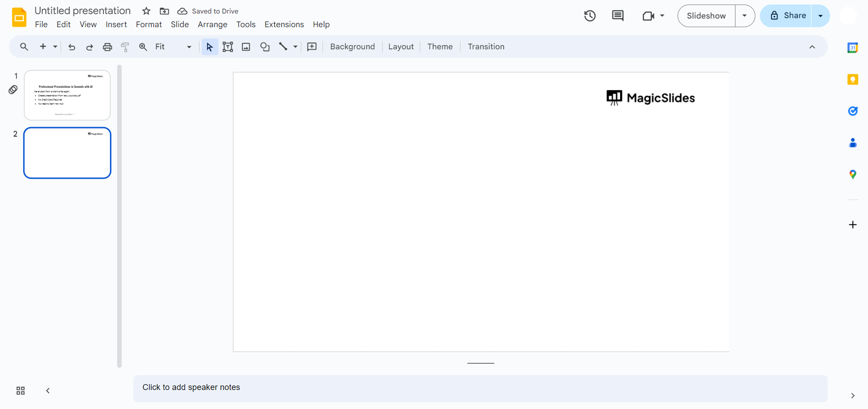
Task: Open the Google Slides home logo
Action: (19, 17)
